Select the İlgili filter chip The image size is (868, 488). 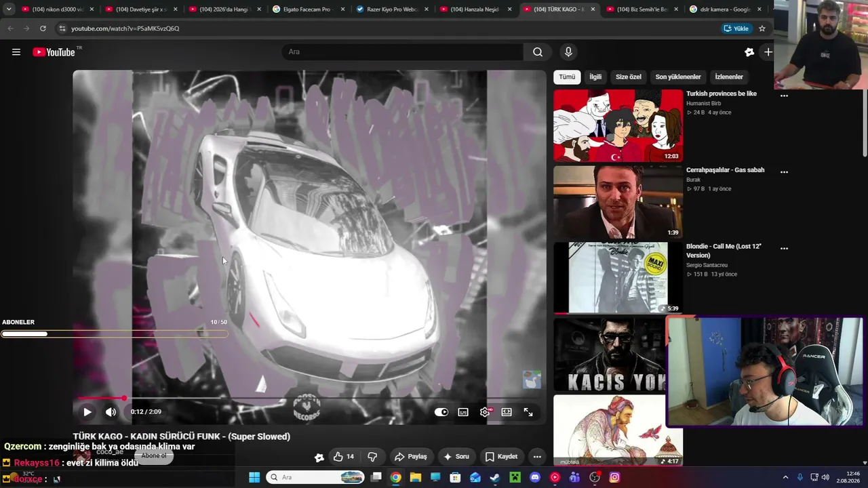pyautogui.click(x=595, y=77)
